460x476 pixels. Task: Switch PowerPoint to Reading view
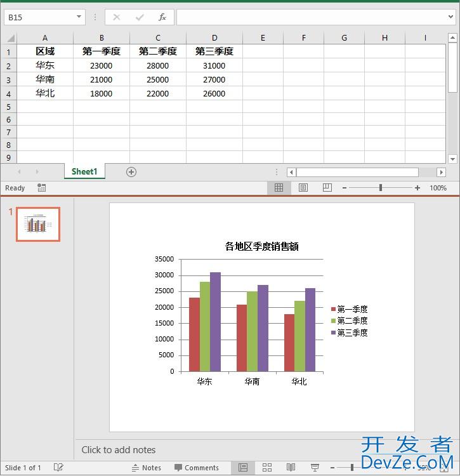point(291,468)
